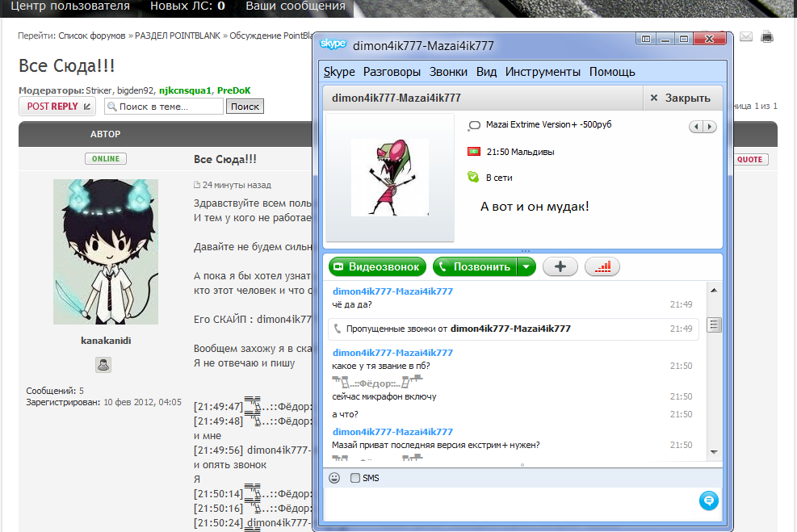Call the contact with Позвонить
The height and width of the screenshot is (532, 797).
pyautogui.click(x=475, y=266)
